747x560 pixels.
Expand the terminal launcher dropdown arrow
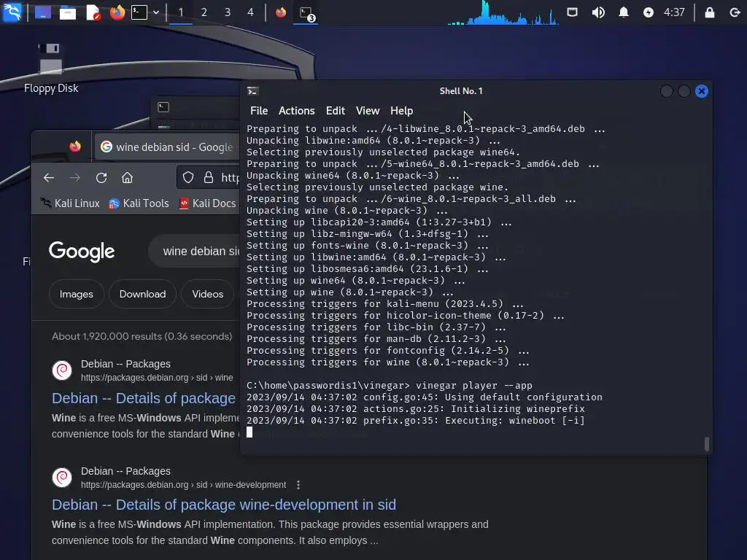[x=156, y=12]
